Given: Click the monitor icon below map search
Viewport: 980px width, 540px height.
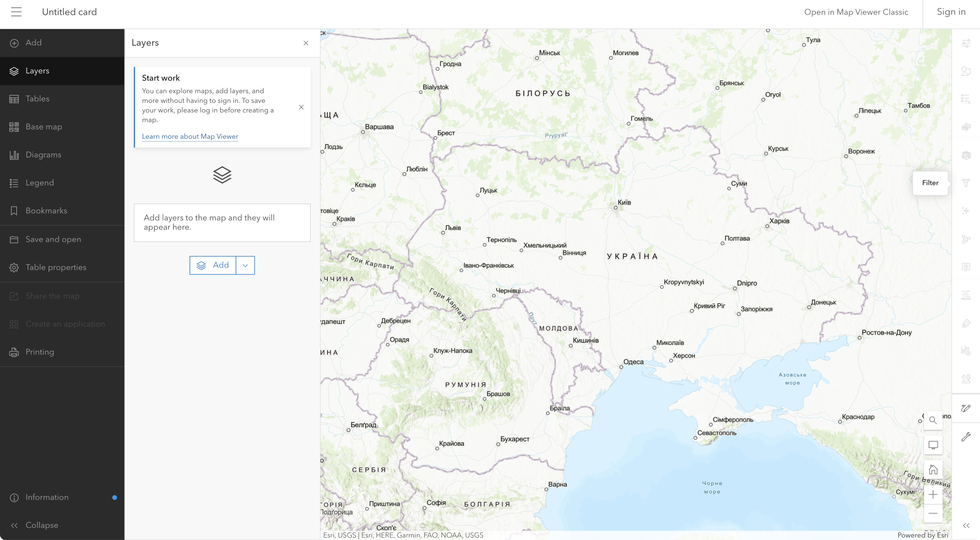Looking at the screenshot, I should [933, 445].
